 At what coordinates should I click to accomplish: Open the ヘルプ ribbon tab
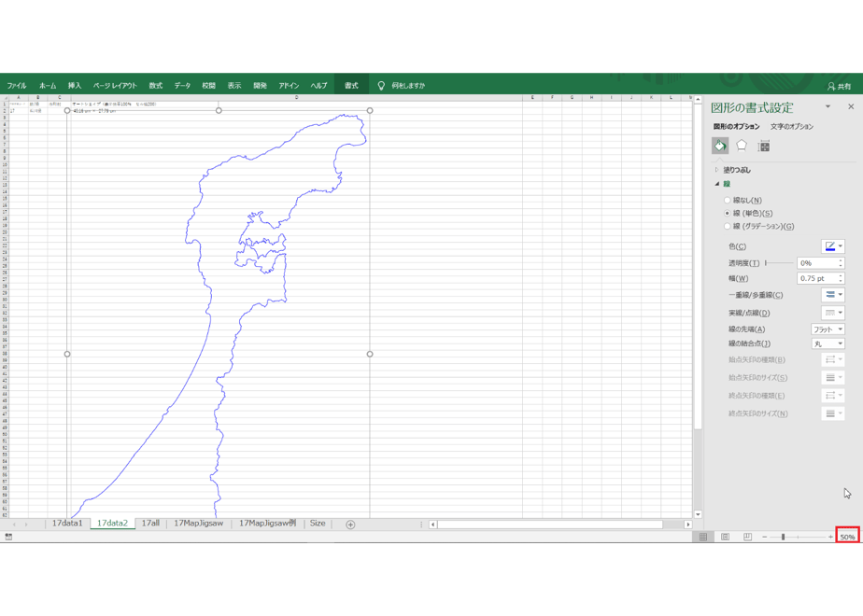pyautogui.click(x=318, y=86)
